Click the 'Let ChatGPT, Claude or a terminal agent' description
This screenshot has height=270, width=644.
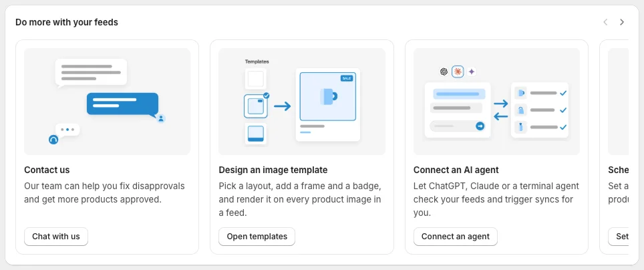[496, 200]
